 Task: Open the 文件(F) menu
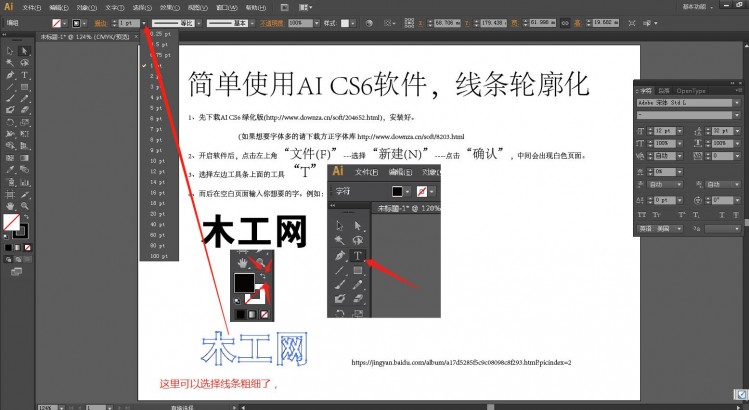[32, 7]
